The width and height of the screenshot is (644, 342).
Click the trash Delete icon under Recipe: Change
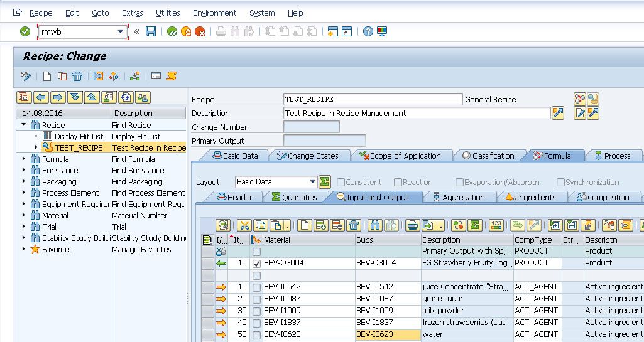pos(77,77)
